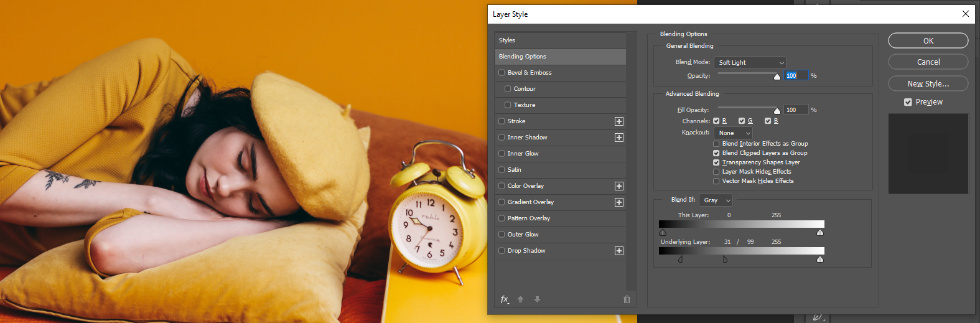This screenshot has height=323, width=980.
Task: Click Underlying Layer right-half black slider
Action: click(x=725, y=259)
